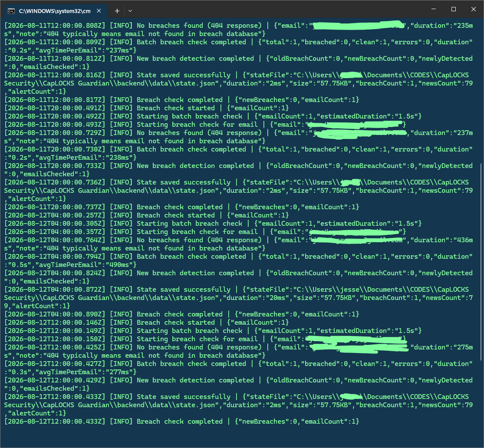This screenshot has height=448, width=484.
Task: Click timestamp 2026-08-11T20:00:00.736Z
Action: [55, 182]
